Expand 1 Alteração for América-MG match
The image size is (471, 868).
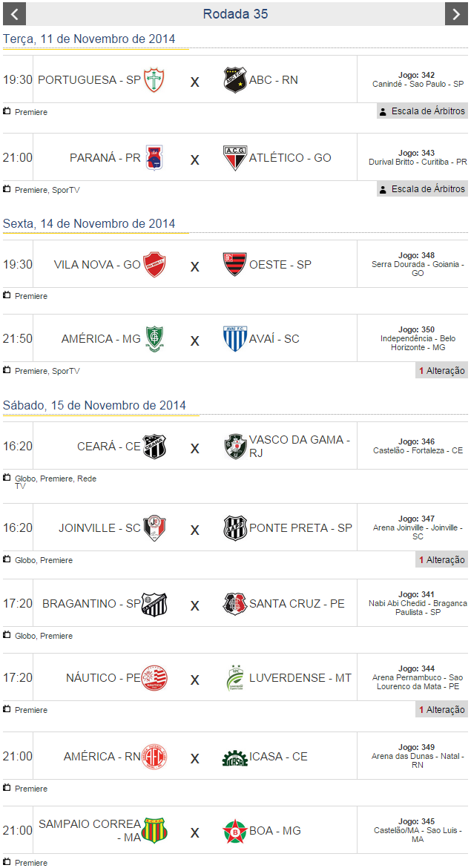tap(442, 370)
